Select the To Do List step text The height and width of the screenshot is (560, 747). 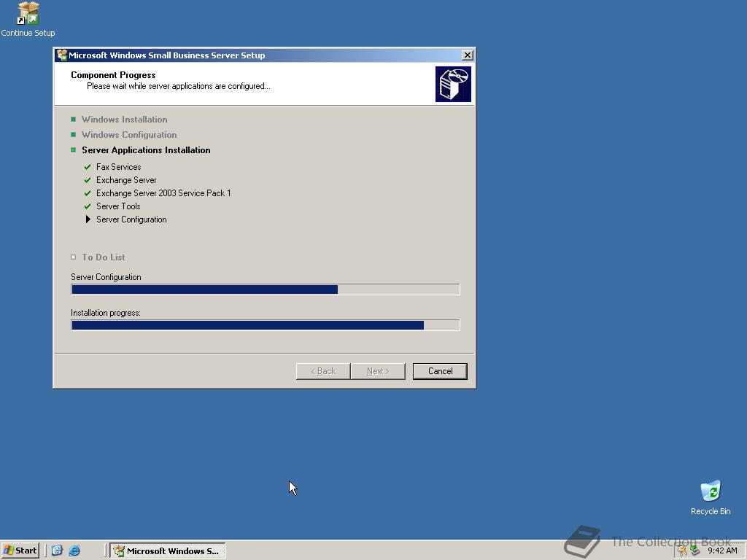click(104, 257)
